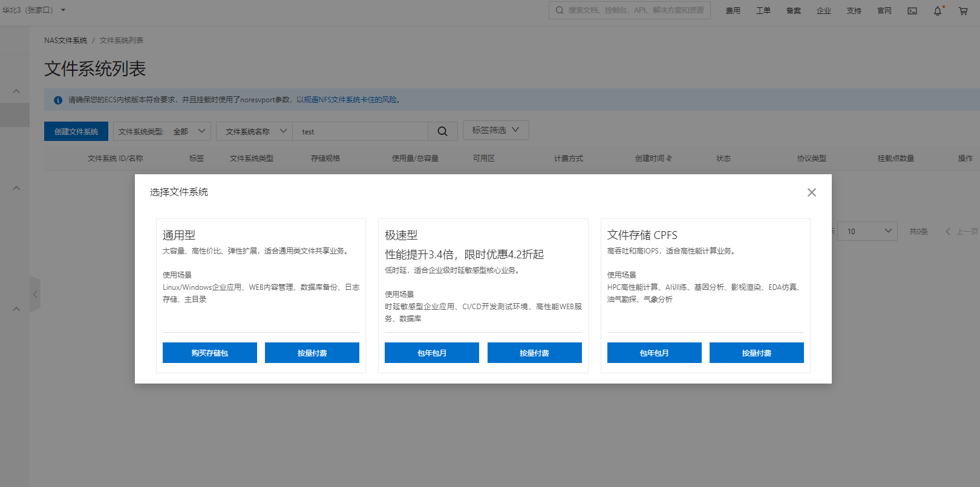Screen dimensions: 980x487
Task: Open 备案 menu
Action: point(794,11)
